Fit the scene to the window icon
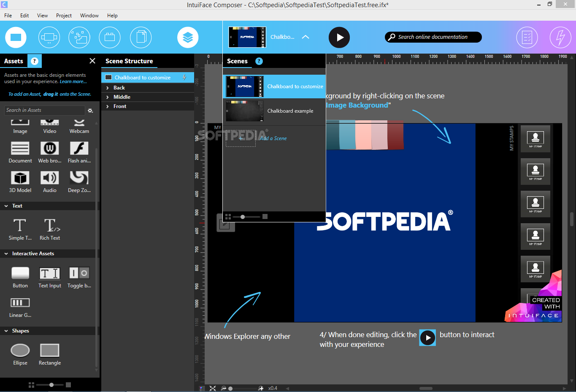Viewport: 576px width, 392px height. 213,388
